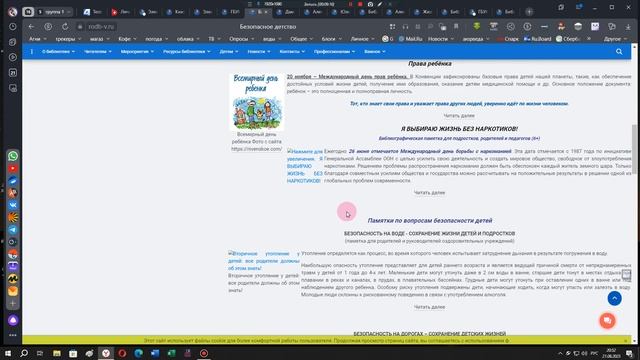Image resolution: width=640 pixels, height=360 pixels.
Task: Open Windows taskbar search
Action: pyautogui.click(x=24, y=353)
